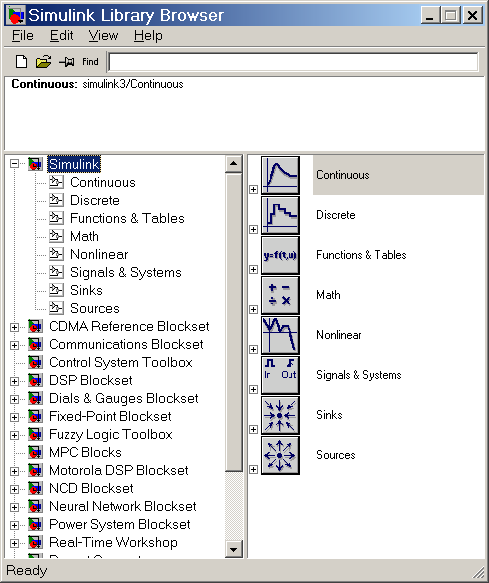Screen dimensions: 489x583
Task: Select the Sources outward-arrows icon
Action: (x=280, y=455)
